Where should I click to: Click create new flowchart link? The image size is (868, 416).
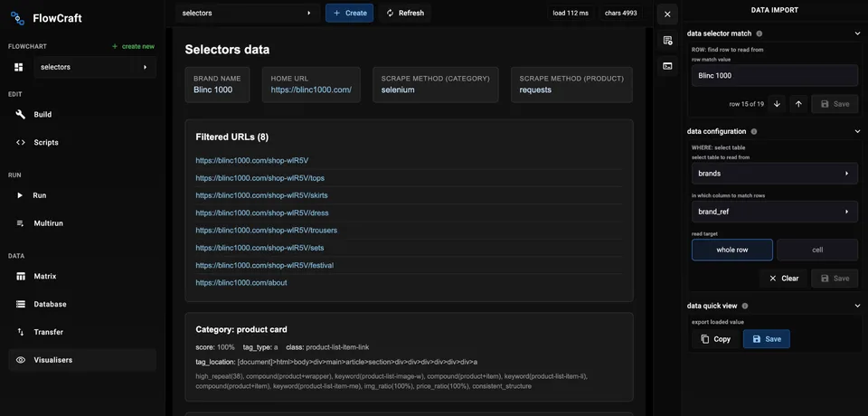point(133,46)
